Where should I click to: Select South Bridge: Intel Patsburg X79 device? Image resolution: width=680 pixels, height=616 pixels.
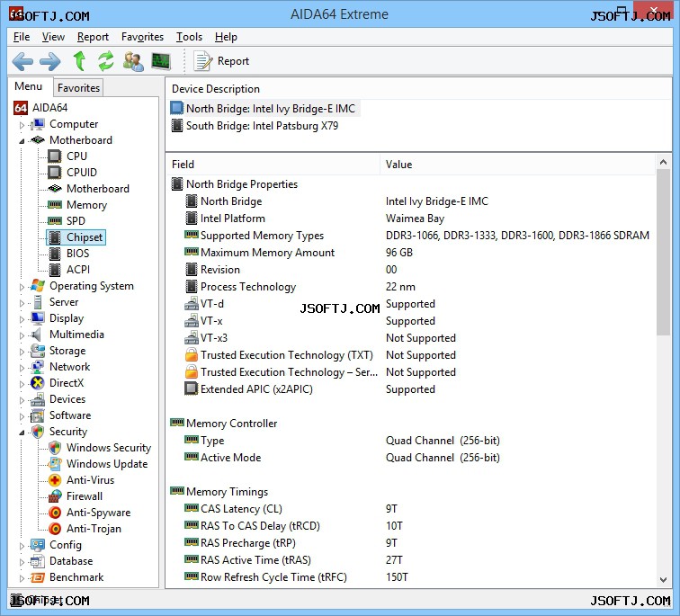pos(255,126)
